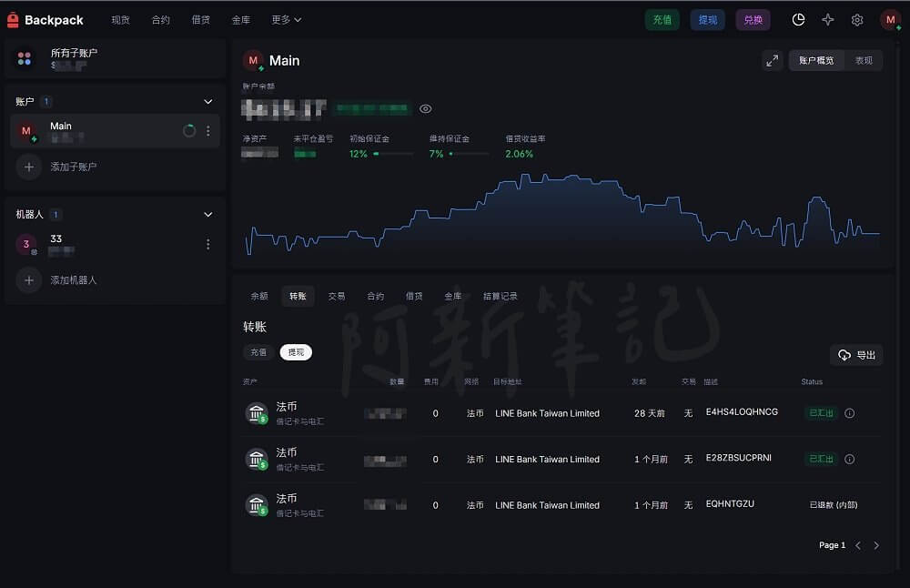Switch to 账户概览 account overview view
Viewport: 910px width, 588px height.
tap(816, 60)
